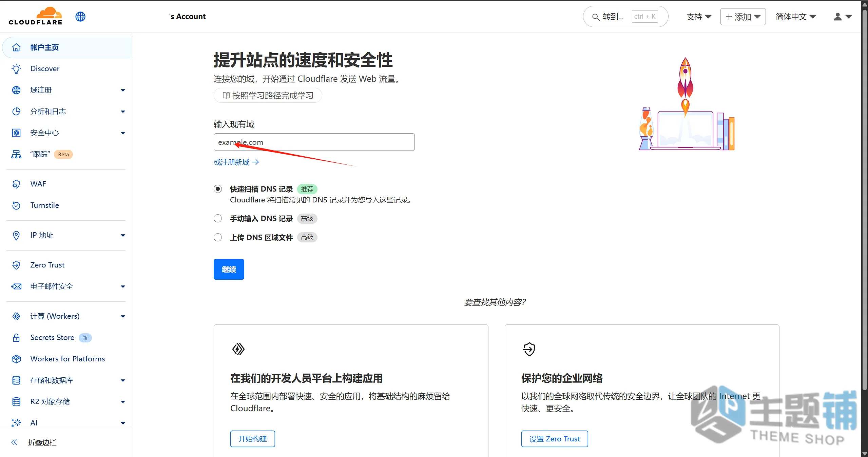Open the user profile icon menu
The image size is (868, 457).
[843, 17]
